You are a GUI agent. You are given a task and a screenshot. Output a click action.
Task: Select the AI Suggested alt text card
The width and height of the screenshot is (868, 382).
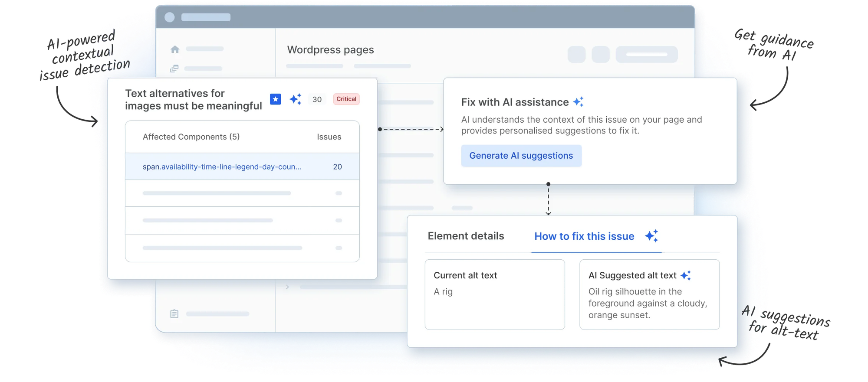(649, 295)
